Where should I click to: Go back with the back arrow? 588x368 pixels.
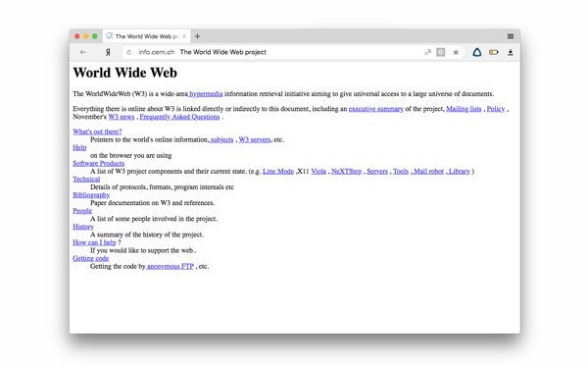83,52
